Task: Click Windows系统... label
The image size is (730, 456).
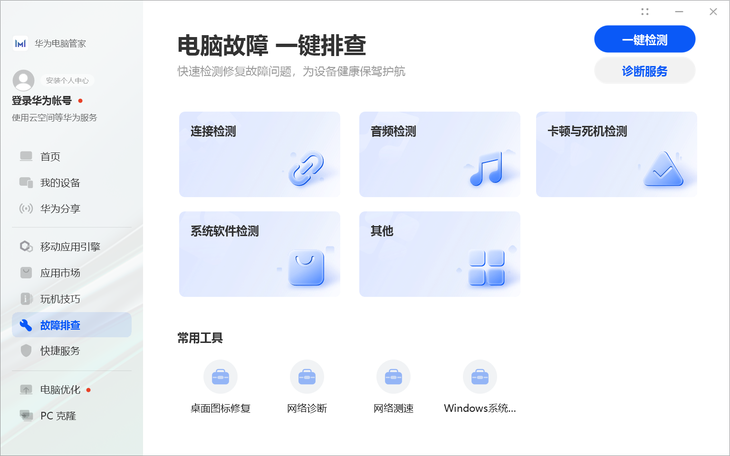Action: point(480,408)
